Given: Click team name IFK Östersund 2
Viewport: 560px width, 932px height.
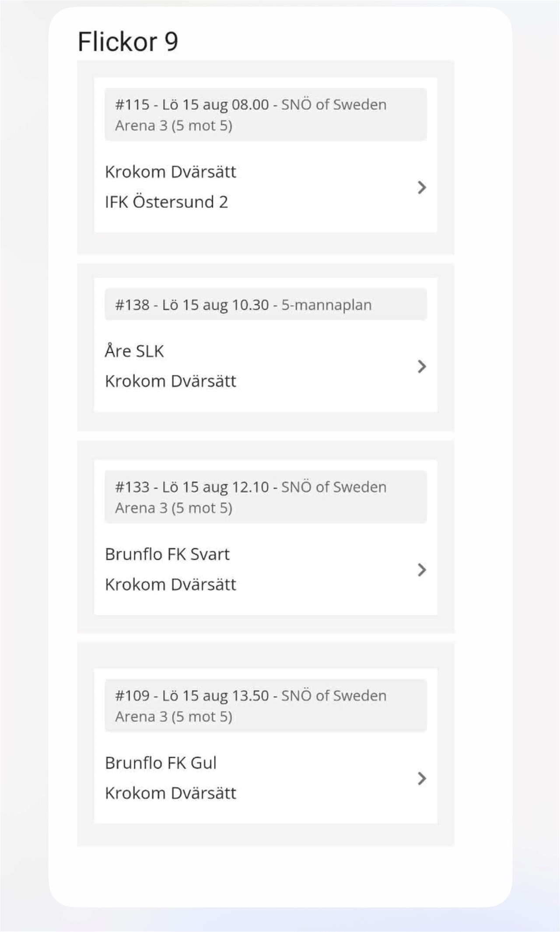Looking at the screenshot, I should tap(166, 202).
